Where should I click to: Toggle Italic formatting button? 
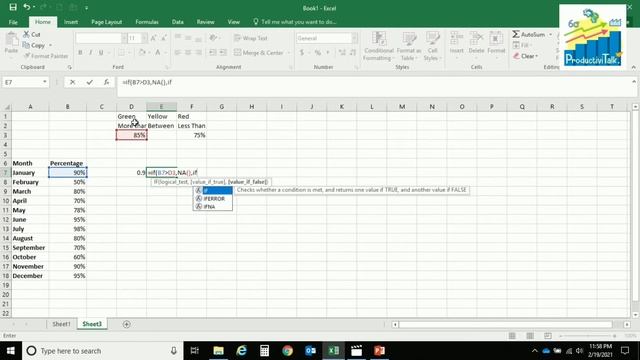click(91, 53)
